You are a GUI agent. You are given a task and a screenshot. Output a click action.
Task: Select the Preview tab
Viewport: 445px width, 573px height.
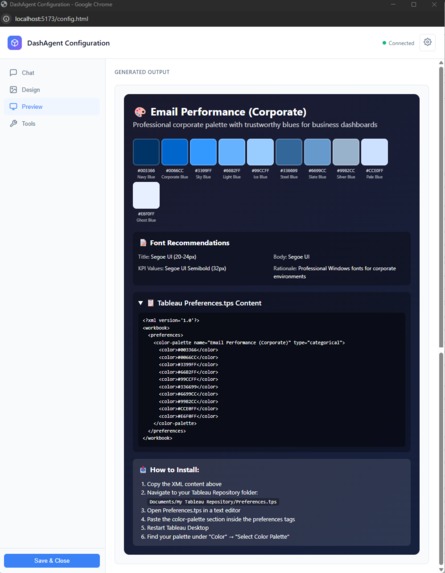click(x=52, y=106)
